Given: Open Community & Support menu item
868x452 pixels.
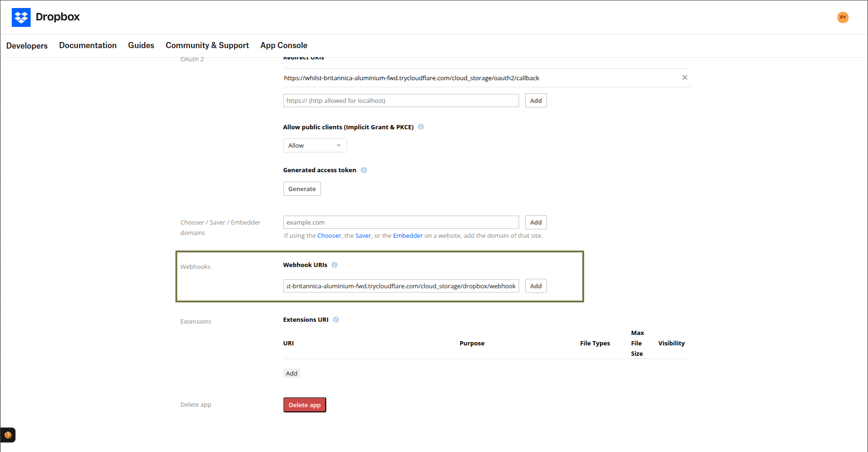Looking at the screenshot, I should [207, 45].
